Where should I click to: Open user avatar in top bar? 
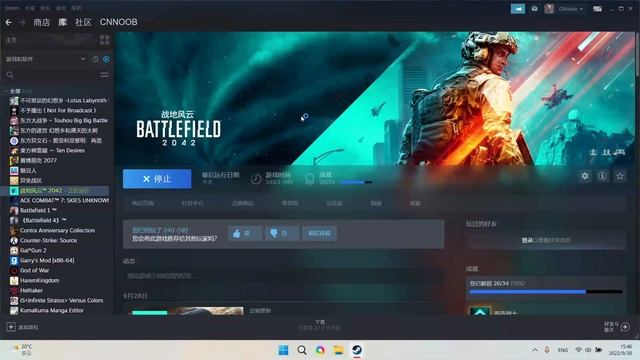(549, 9)
